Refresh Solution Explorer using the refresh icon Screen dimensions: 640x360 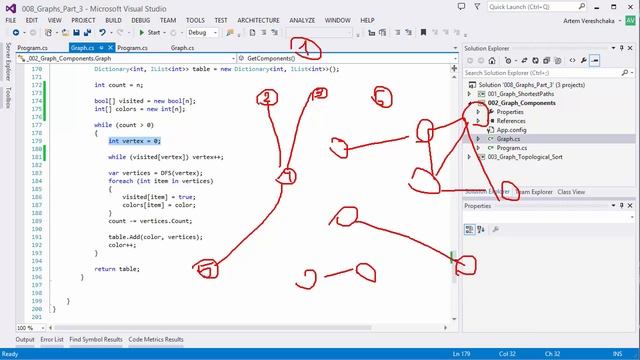(535, 60)
